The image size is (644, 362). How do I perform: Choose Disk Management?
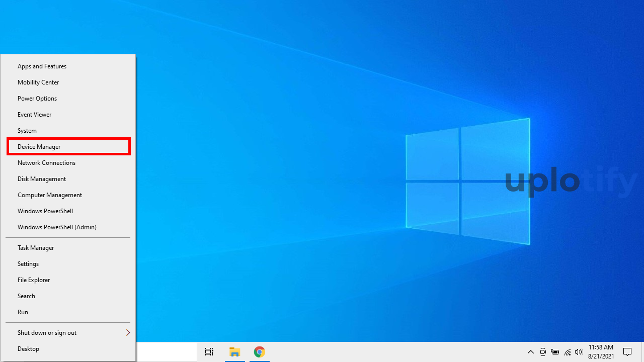pyautogui.click(x=42, y=179)
